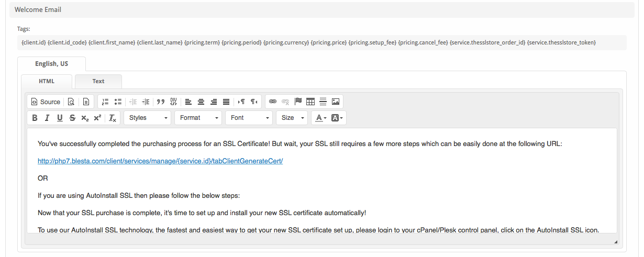
Task: Open the text color picker
Action: 320,118
